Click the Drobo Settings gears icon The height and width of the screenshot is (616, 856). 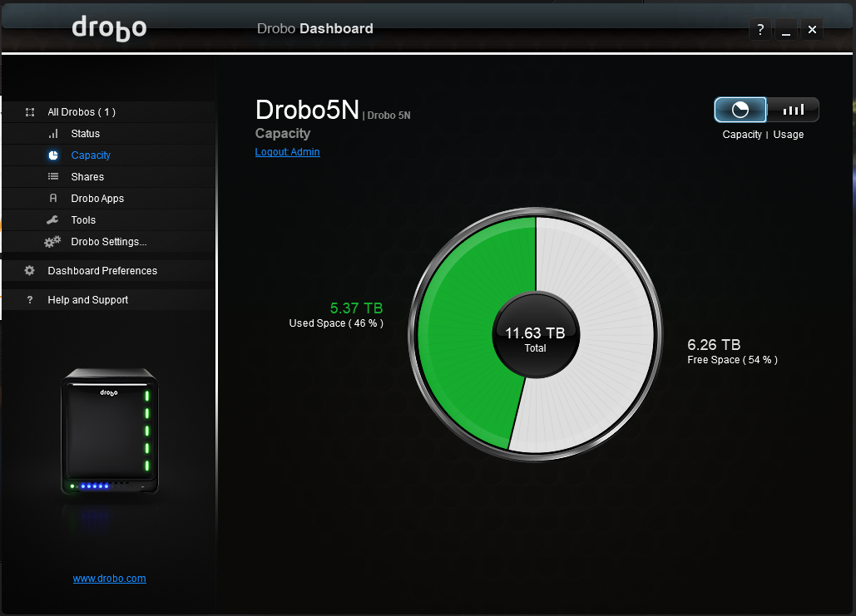point(52,242)
